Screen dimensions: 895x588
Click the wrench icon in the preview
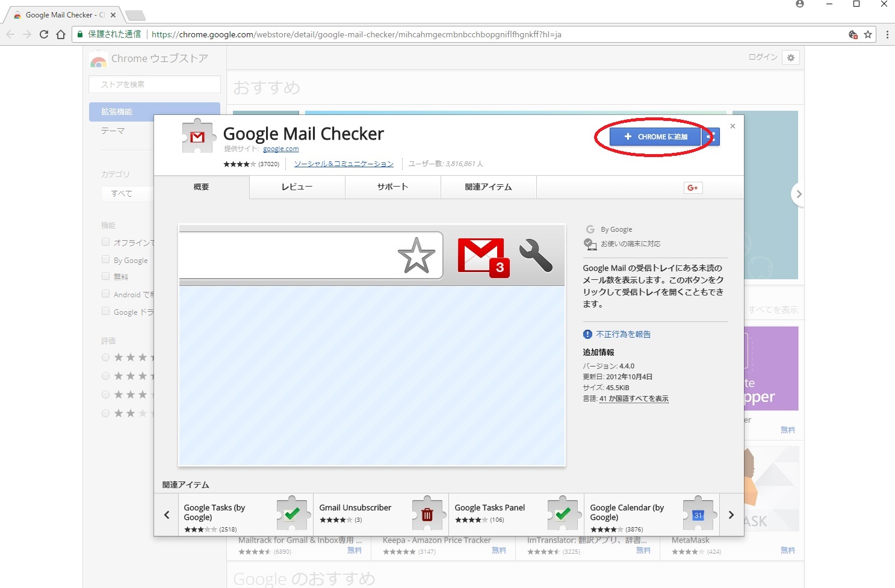(x=536, y=256)
